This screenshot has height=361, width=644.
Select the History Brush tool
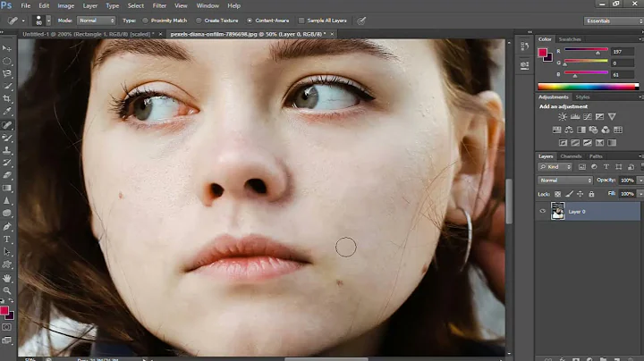point(7,163)
